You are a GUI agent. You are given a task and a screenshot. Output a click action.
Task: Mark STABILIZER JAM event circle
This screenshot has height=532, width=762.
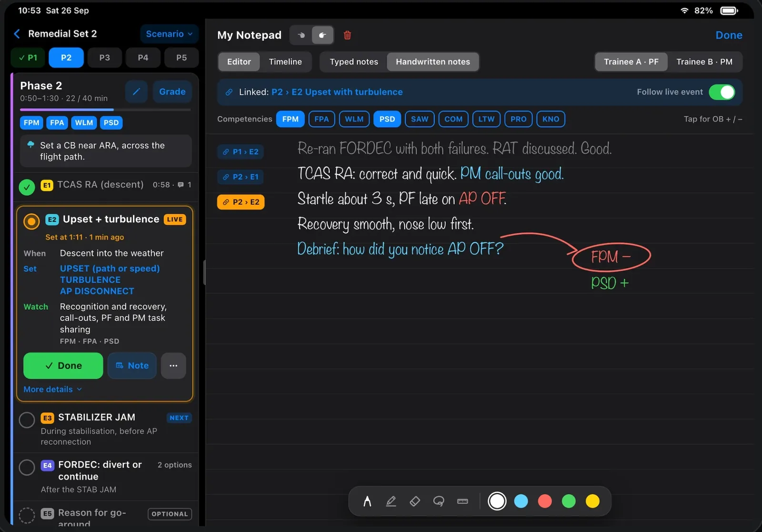[x=27, y=420]
